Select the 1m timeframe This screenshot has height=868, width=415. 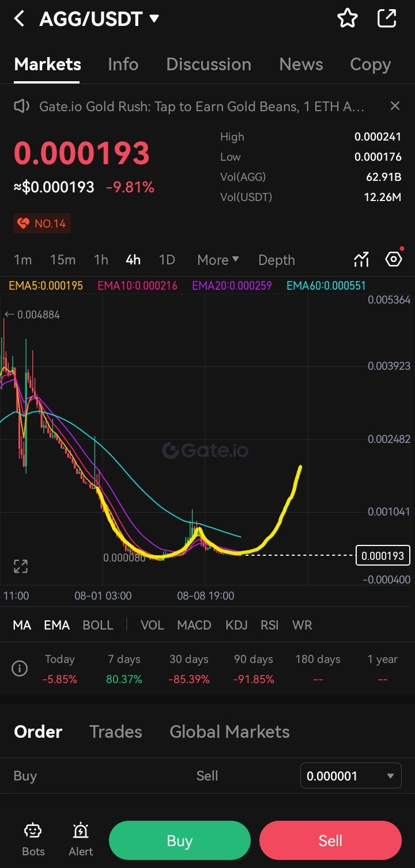click(22, 260)
